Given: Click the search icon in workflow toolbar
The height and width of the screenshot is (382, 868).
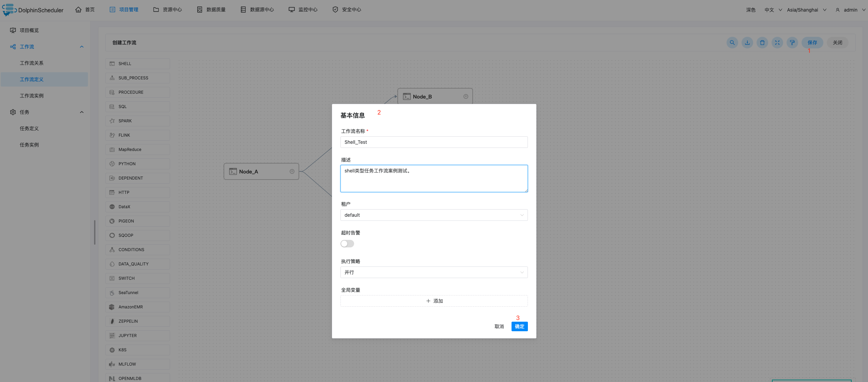Looking at the screenshot, I should 732,43.
